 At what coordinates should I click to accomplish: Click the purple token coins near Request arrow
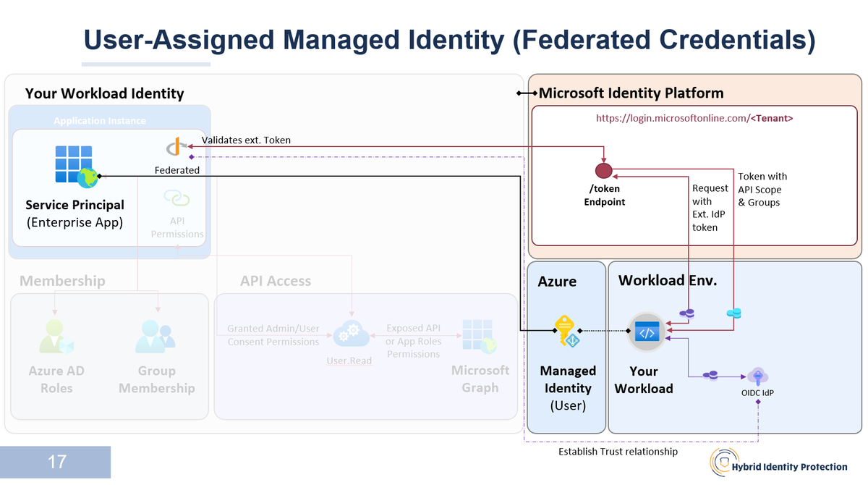(686, 313)
